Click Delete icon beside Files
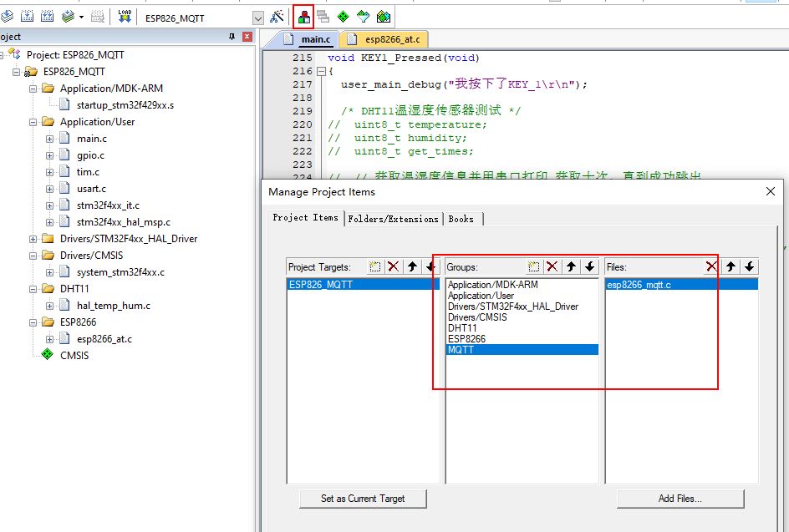Viewport: 789px width, 532px height. (711, 266)
